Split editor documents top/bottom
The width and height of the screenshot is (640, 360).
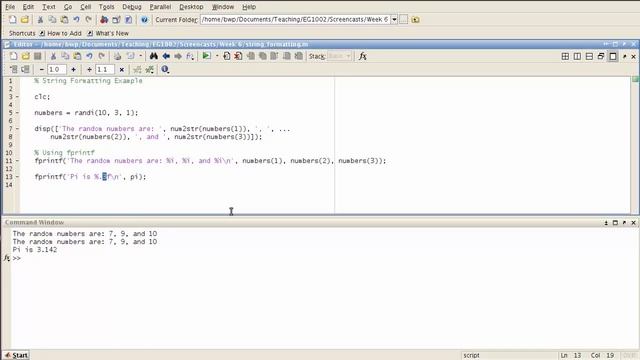589,56
